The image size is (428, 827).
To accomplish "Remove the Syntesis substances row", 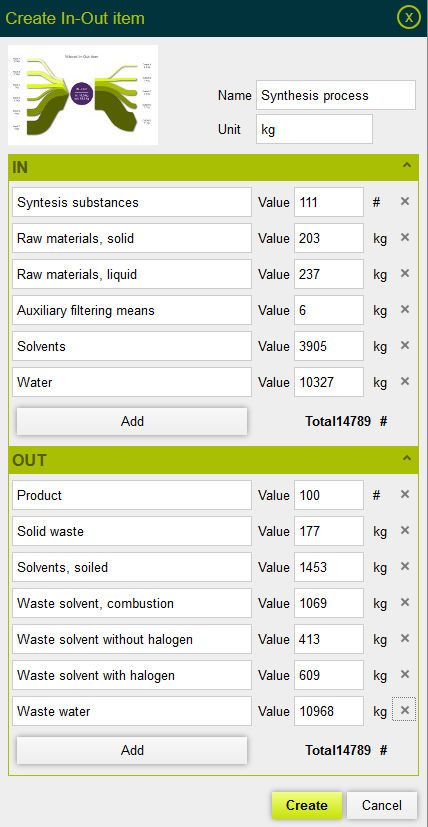I will coord(405,201).
